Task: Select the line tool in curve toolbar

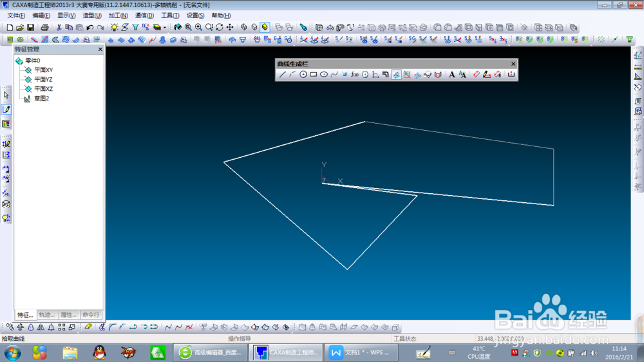Action: coord(282,74)
